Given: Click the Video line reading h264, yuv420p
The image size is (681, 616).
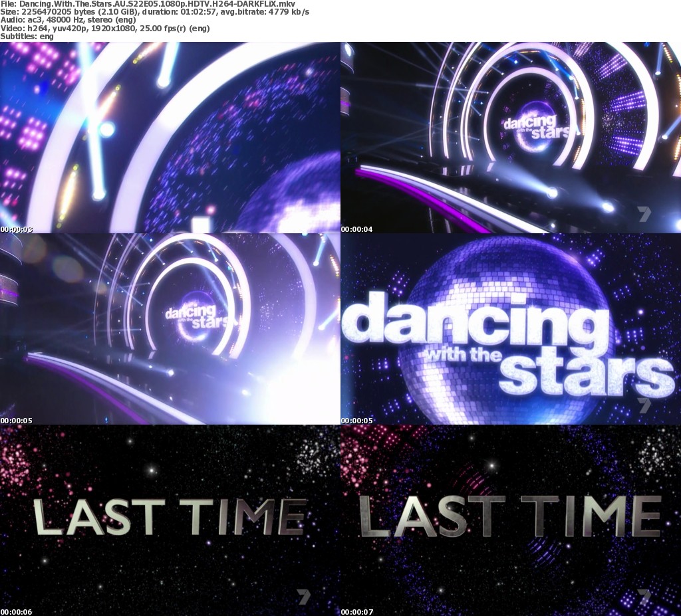Looking at the screenshot, I should click(x=105, y=28).
